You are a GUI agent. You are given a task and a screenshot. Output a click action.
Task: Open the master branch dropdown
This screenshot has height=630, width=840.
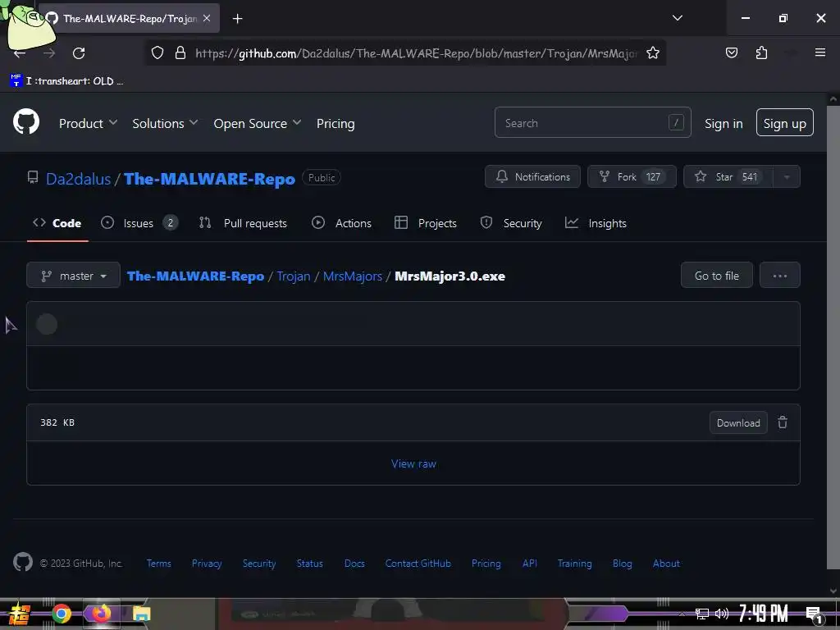73,276
